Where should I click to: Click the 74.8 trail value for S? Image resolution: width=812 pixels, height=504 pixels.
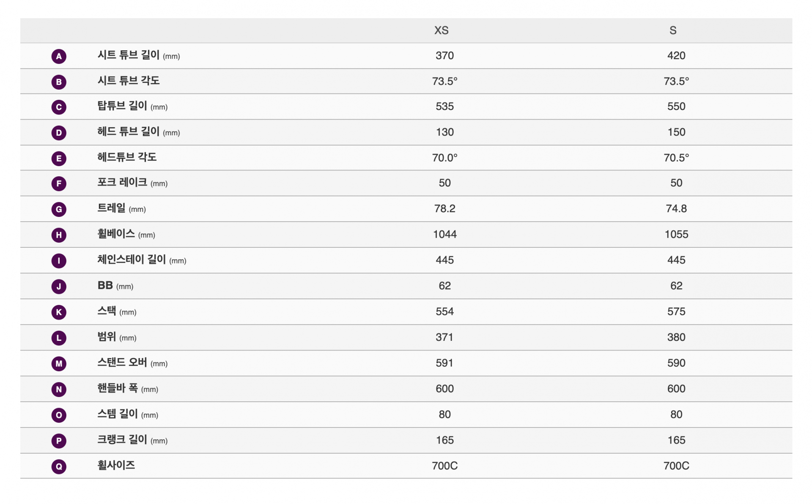click(x=676, y=208)
